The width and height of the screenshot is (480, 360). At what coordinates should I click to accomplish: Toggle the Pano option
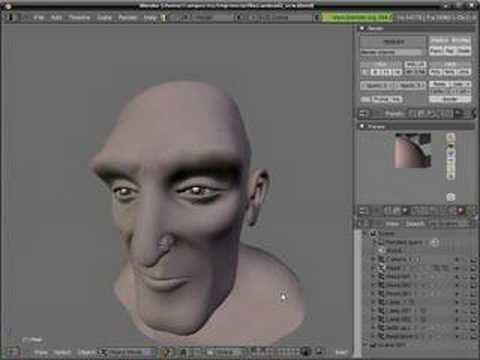436,51
